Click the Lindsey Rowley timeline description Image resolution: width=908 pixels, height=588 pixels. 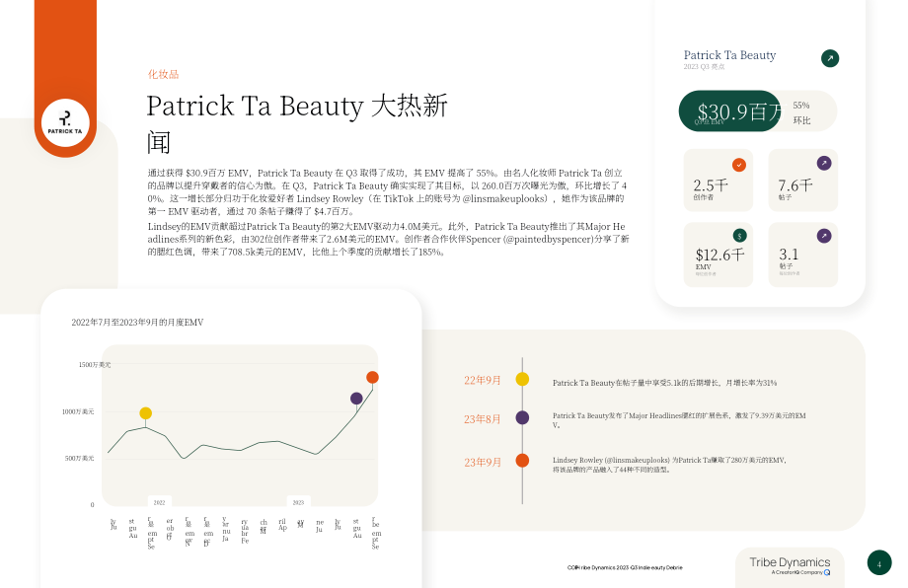tap(669, 465)
